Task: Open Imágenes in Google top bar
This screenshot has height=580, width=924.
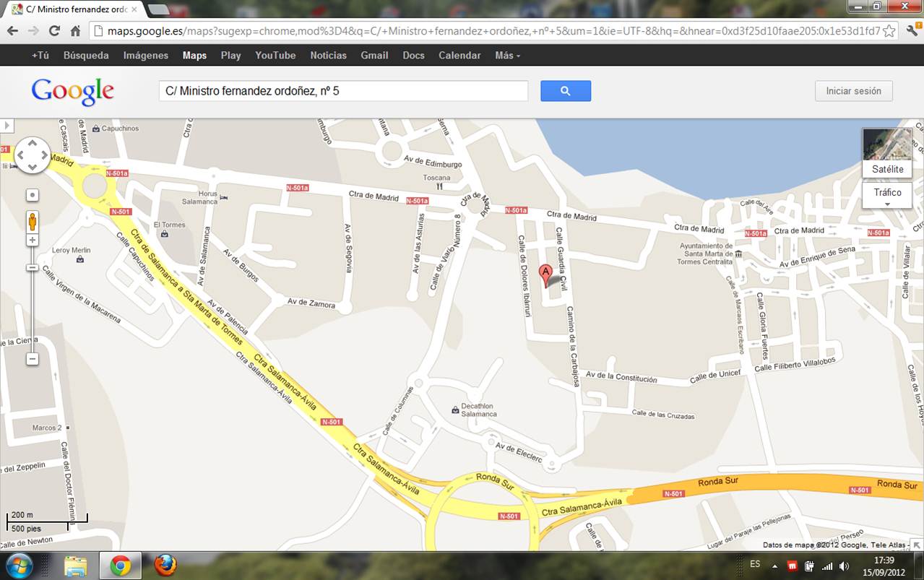Action: [145, 56]
